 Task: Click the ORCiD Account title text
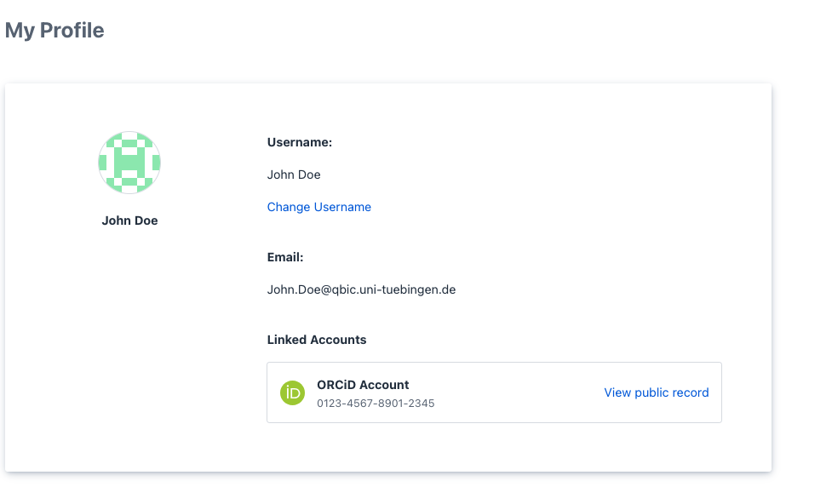(x=363, y=385)
